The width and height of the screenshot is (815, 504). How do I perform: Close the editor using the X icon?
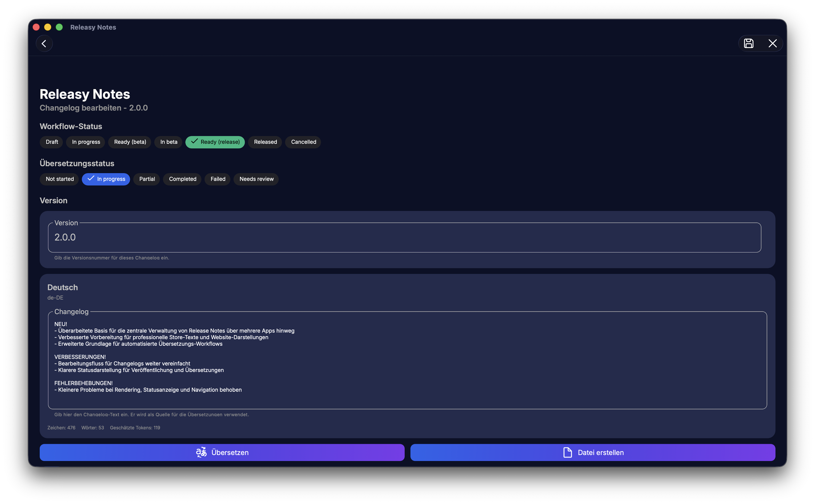coord(773,43)
